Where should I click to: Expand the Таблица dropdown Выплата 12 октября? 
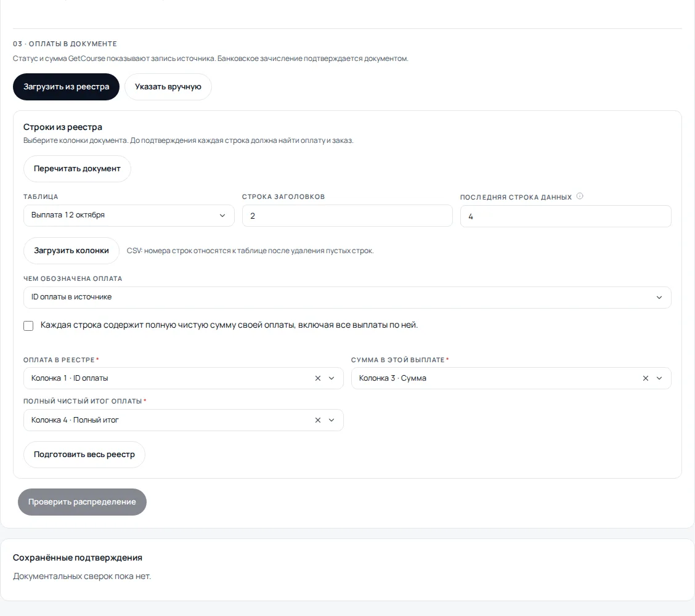(x=129, y=216)
